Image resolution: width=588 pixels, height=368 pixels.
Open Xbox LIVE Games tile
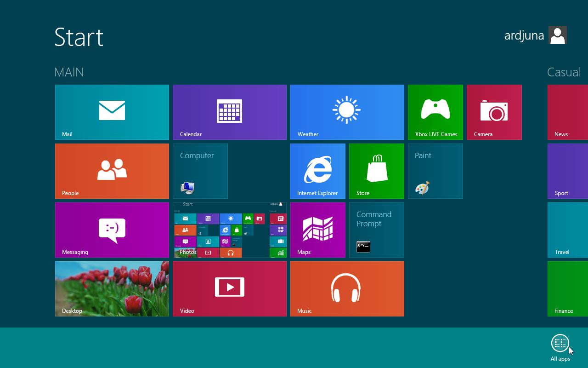(x=435, y=112)
